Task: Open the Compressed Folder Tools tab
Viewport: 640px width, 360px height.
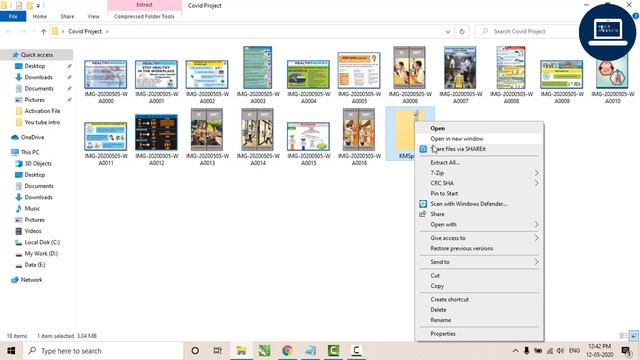Action: click(144, 16)
